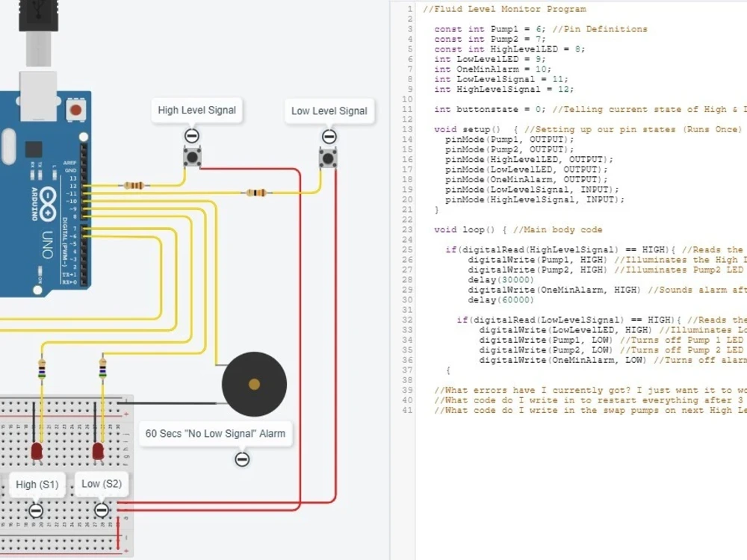The width and height of the screenshot is (747, 560).
Task: Collapse the High Level Signal note
Action: [x=191, y=136]
